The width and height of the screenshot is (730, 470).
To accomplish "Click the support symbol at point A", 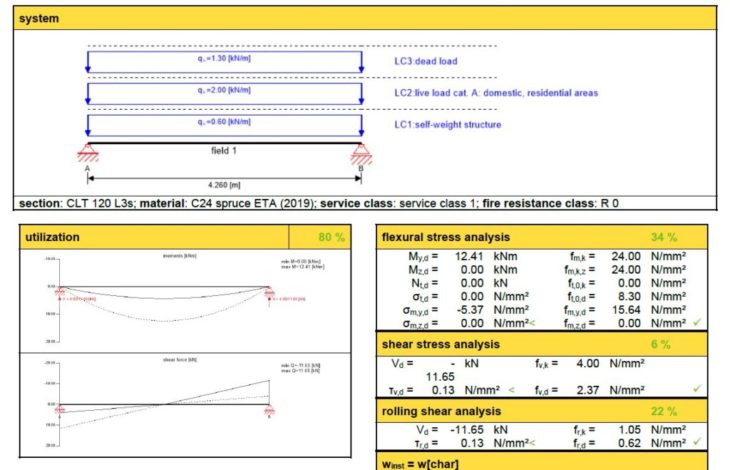I will [x=88, y=153].
